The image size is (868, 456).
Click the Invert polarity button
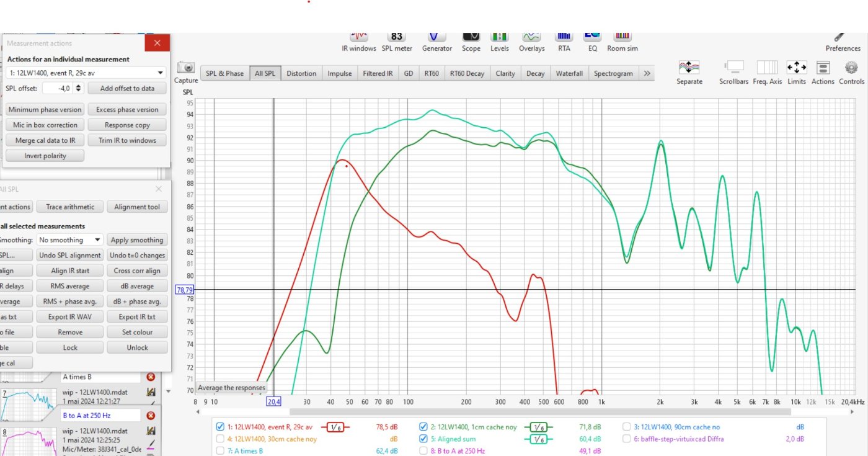[45, 156]
